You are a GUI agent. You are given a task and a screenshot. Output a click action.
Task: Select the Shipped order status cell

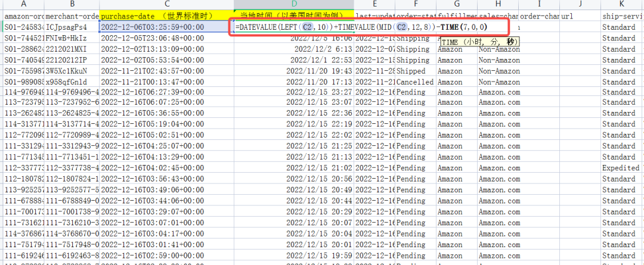pos(415,71)
